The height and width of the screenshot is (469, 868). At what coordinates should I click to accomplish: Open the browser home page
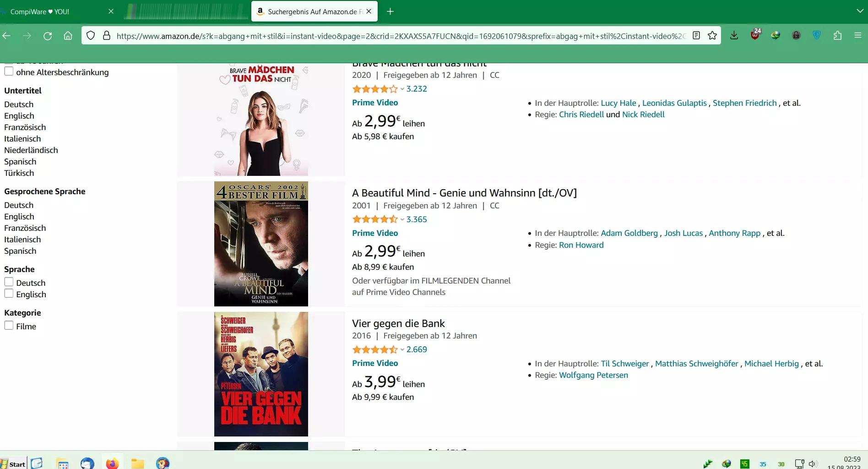[x=68, y=36]
